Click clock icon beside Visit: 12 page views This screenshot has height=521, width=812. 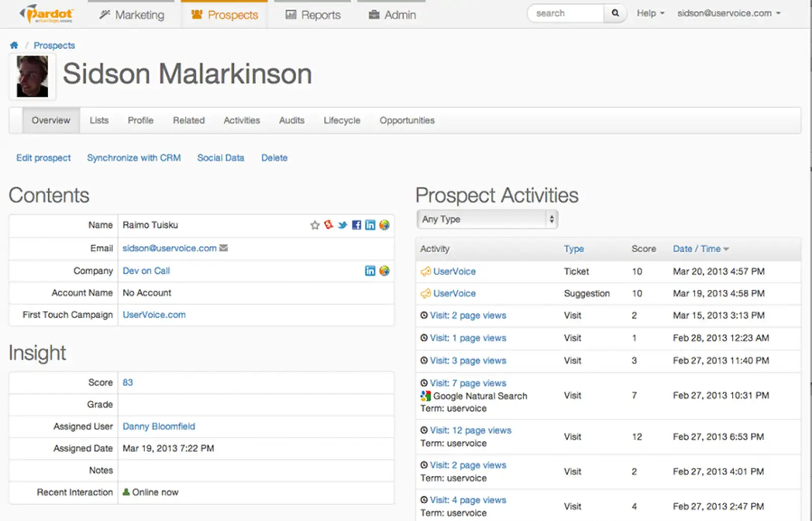(x=424, y=430)
